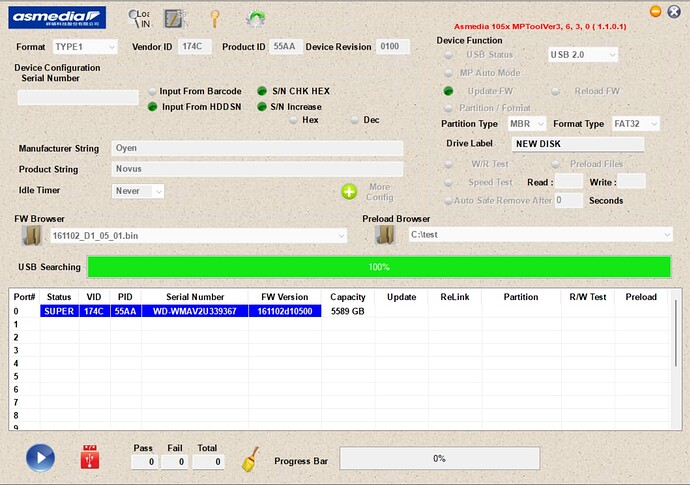
Task: Select Input From Barcode option
Action: 153,91
